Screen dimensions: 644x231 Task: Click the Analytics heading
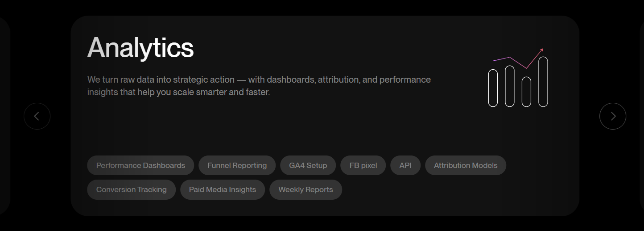pos(140,47)
